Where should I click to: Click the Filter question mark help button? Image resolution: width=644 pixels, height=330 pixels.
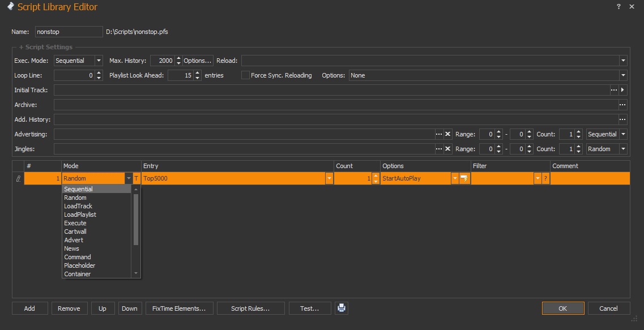click(x=545, y=178)
